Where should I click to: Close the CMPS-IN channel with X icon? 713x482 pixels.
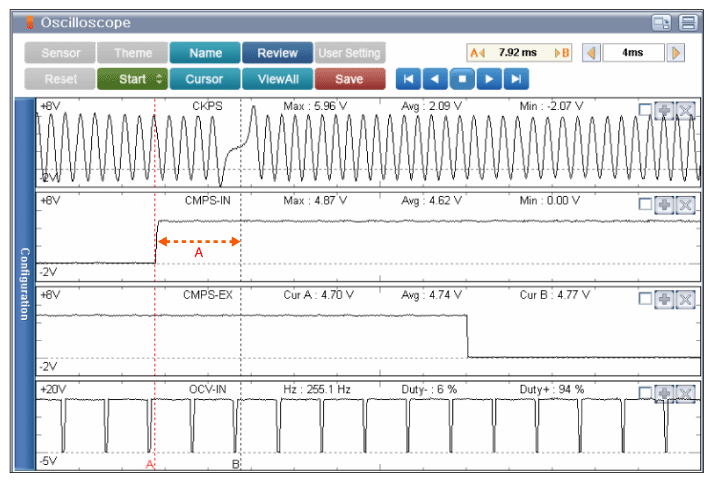pyautogui.click(x=685, y=205)
